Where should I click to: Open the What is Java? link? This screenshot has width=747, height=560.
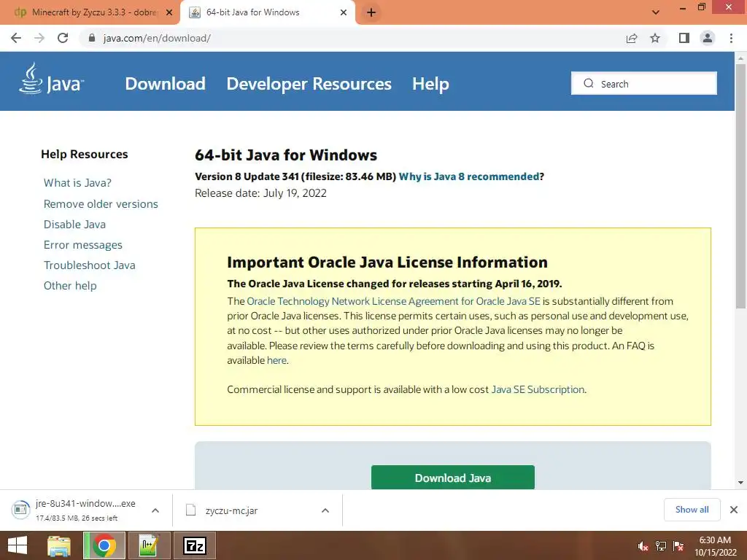tap(77, 183)
